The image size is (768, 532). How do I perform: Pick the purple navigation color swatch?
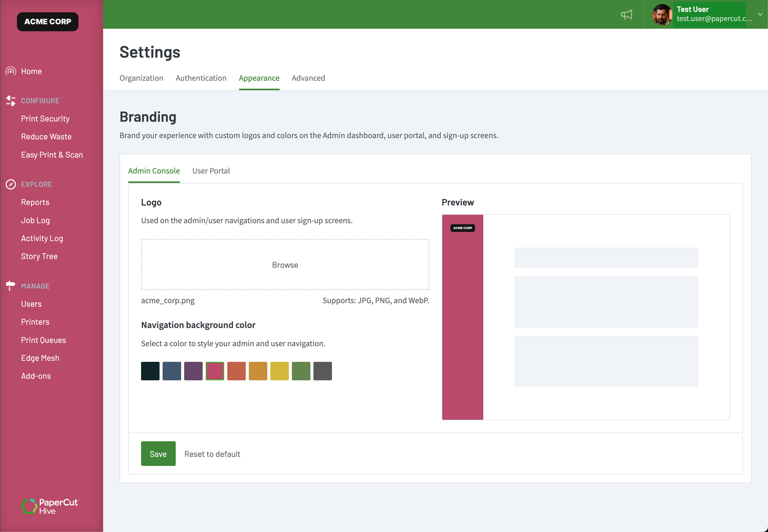pyautogui.click(x=193, y=371)
